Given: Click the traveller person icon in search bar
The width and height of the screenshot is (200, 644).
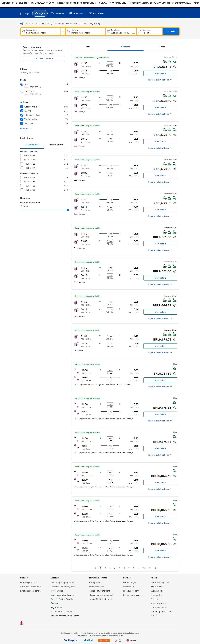Looking at the screenshot, I should click(140, 31).
